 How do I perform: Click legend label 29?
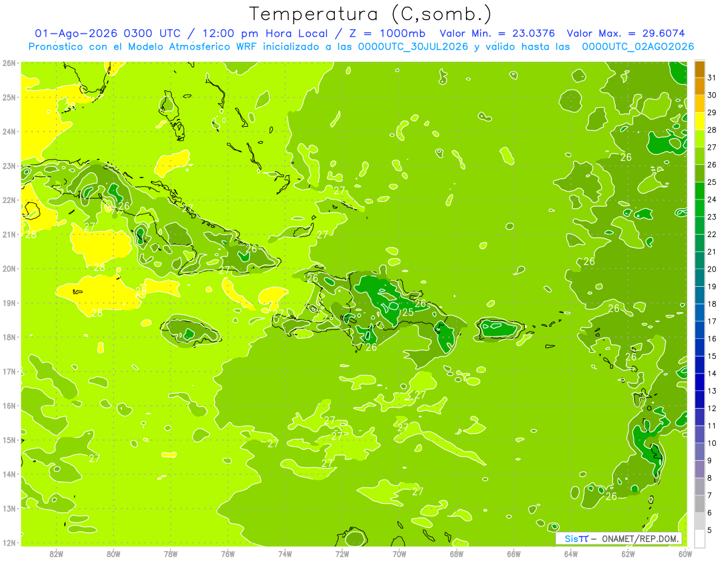tap(711, 112)
